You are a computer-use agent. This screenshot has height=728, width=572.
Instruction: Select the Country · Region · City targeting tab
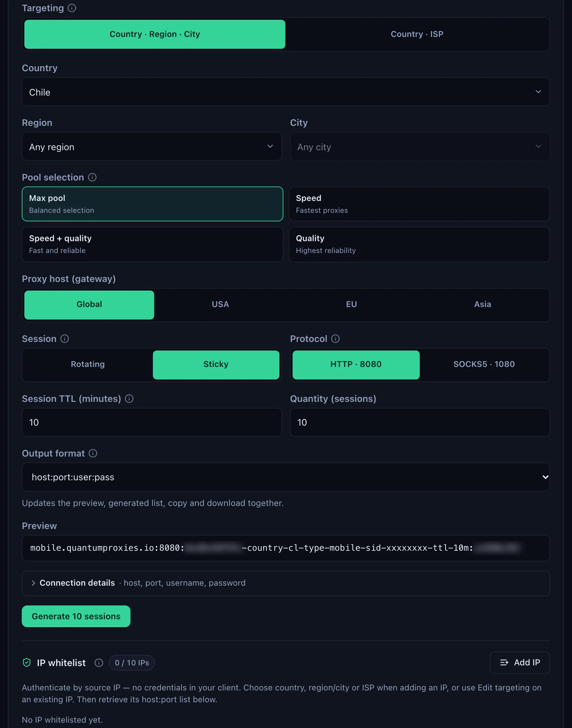155,34
